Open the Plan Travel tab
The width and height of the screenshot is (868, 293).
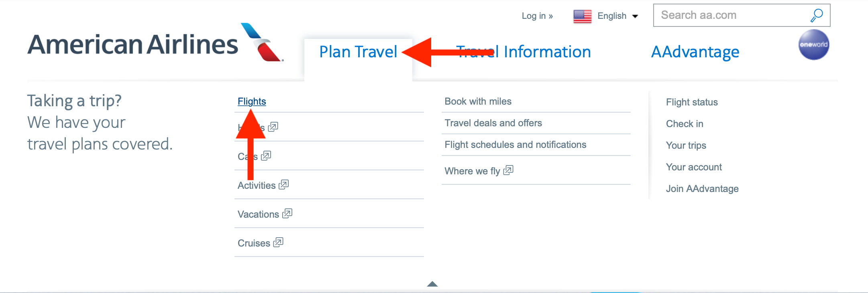[358, 52]
